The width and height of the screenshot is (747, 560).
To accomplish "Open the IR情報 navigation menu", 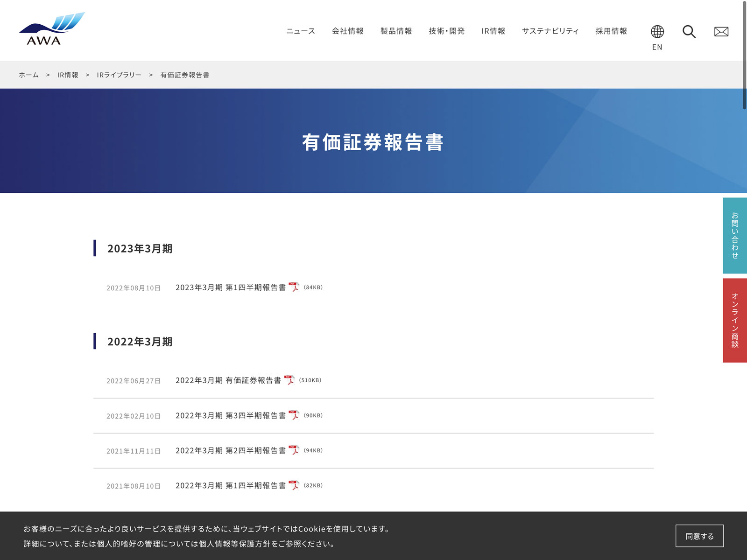I will point(493,31).
